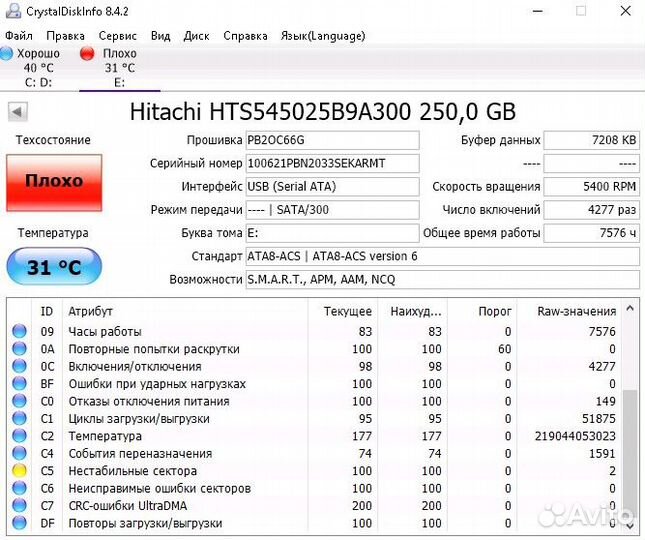The width and height of the screenshot is (645, 540).
Task: Click the Атрибут column header
Action: [x=185, y=311]
